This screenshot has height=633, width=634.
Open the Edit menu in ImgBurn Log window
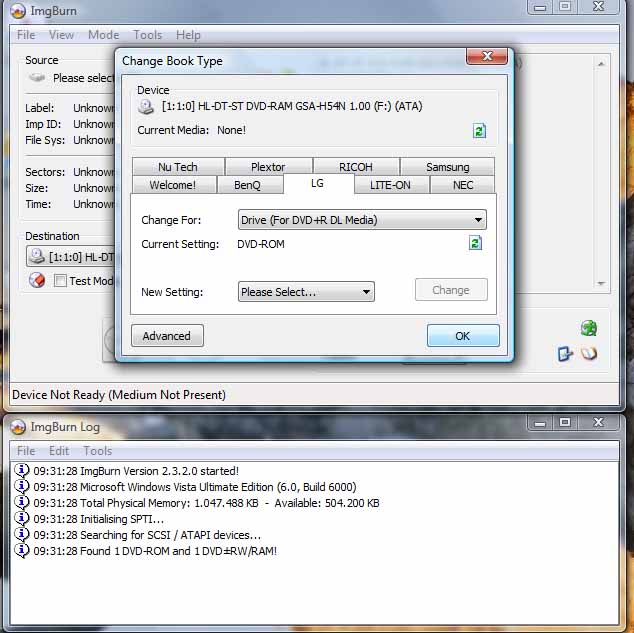tap(59, 451)
